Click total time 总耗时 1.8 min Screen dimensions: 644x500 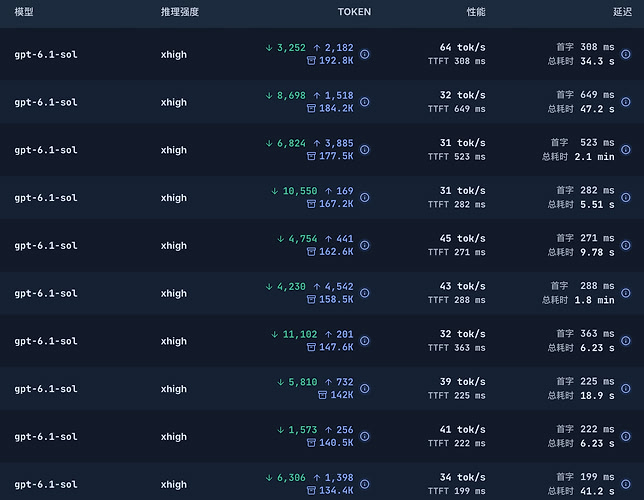pos(578,300)
